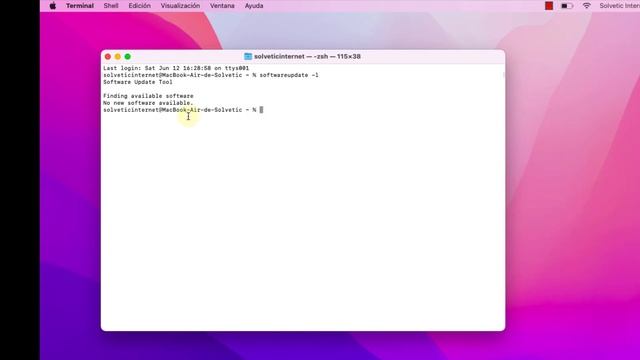Screen dimensions: 640x360
Task: Open the Terminal application menu
Action: click(80, 6)
